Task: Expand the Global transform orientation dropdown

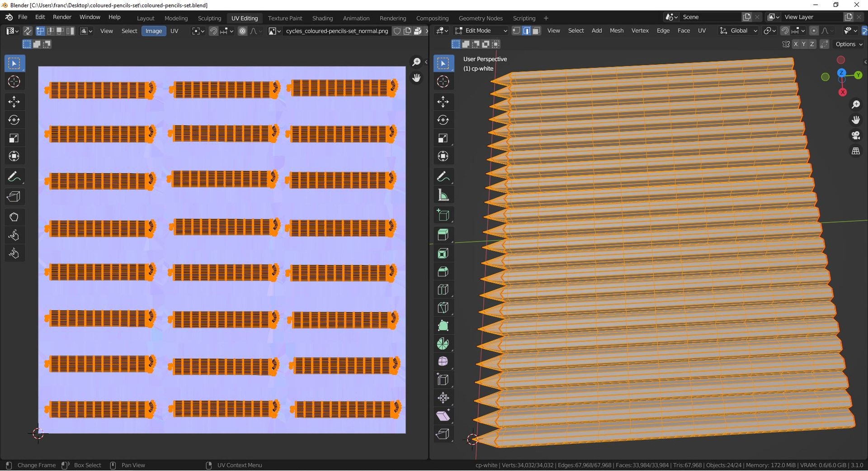Action: pos(738,31)
